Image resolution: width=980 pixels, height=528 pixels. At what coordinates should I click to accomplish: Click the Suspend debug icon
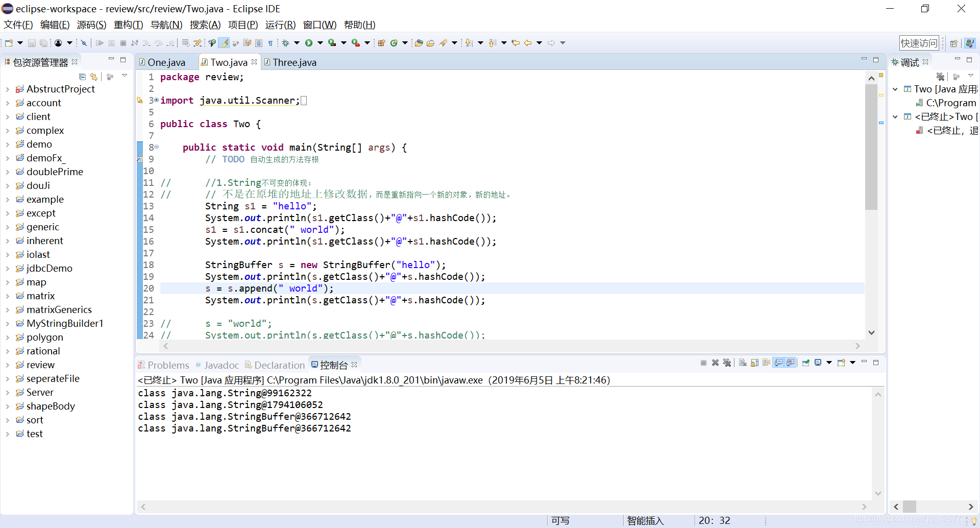coord(111,43)
